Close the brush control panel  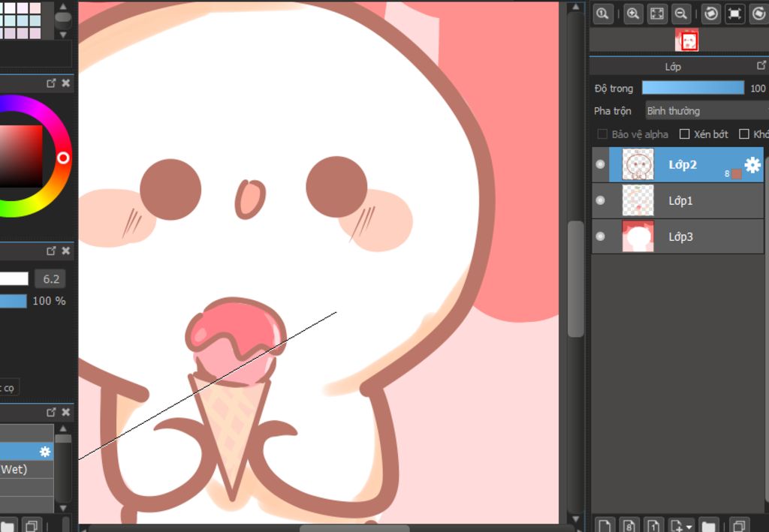tap(66, 251)
